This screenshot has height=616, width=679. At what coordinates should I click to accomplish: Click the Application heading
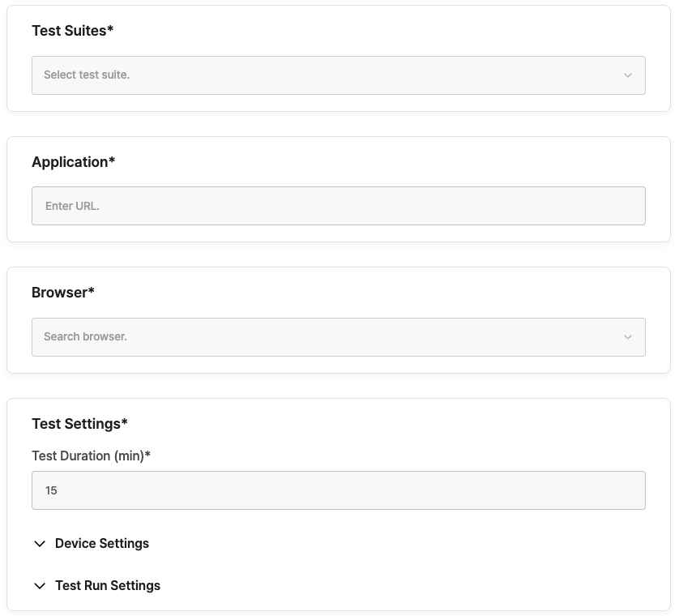click(x=73, y=161)
